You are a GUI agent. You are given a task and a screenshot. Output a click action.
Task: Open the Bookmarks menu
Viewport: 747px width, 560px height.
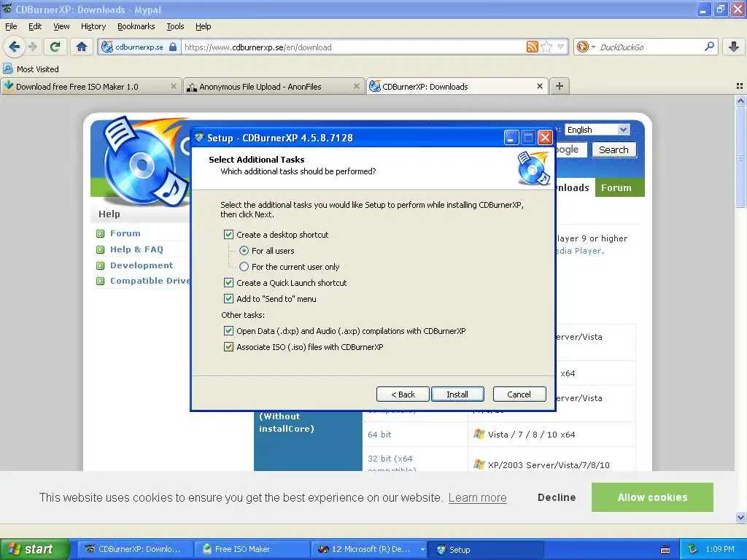click(x=136, y=26)
